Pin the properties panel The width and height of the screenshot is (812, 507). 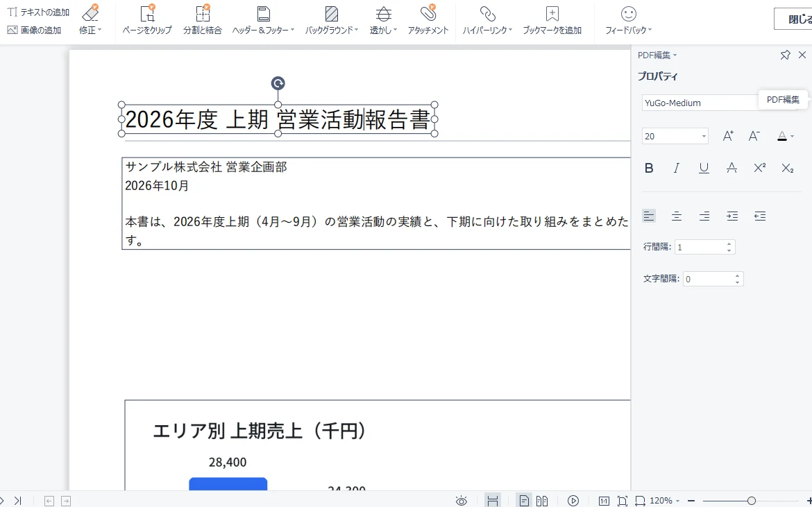click(x=785, y=55)
